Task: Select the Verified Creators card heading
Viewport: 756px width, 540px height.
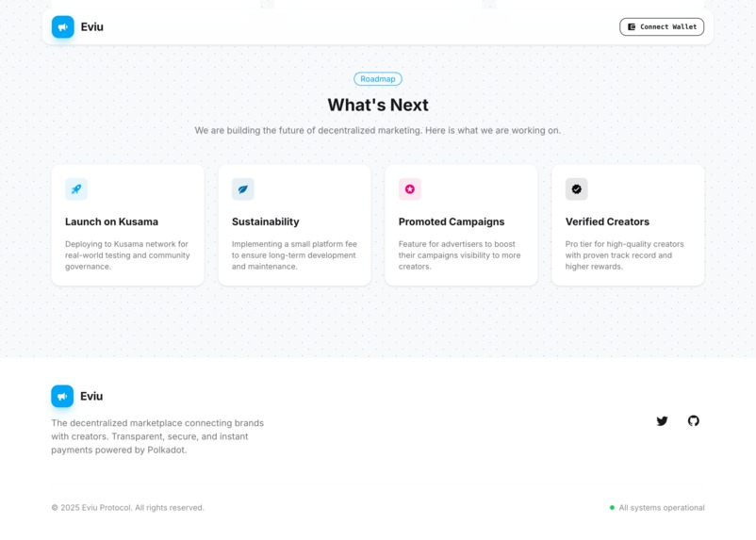Action: (x=607, y=221)
